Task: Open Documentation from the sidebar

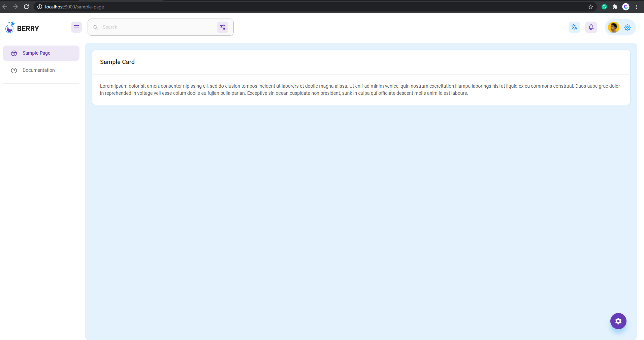Action: click(38, 70)
